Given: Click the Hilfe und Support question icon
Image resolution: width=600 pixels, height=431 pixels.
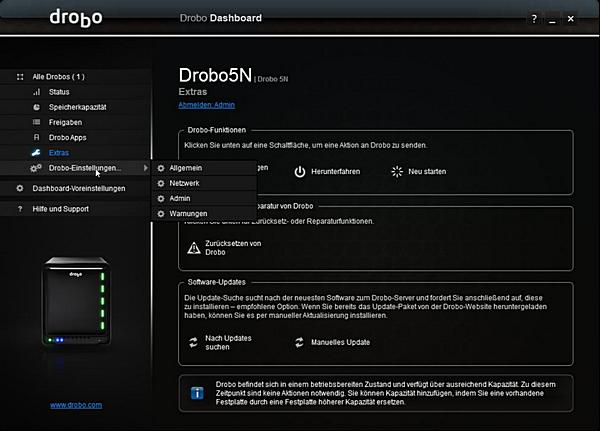Looking at the screenshot, I should (x=20, y=209).
